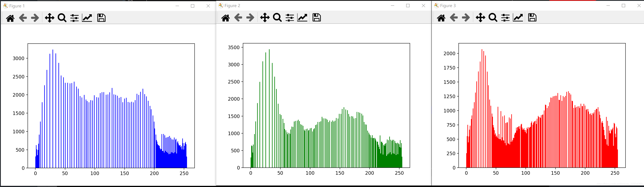This screenshot has height=187, width=644.
Task: Reset view with Home in Figure 2
Action: point(226,18)
